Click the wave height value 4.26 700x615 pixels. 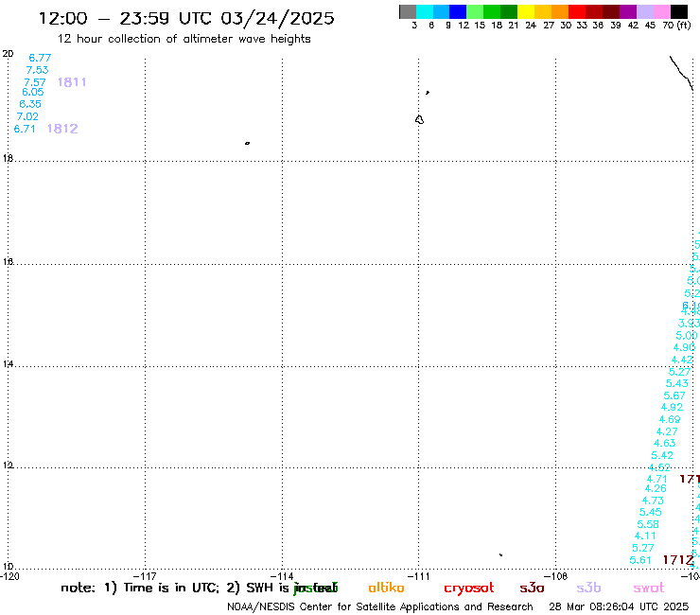point(656,488)
